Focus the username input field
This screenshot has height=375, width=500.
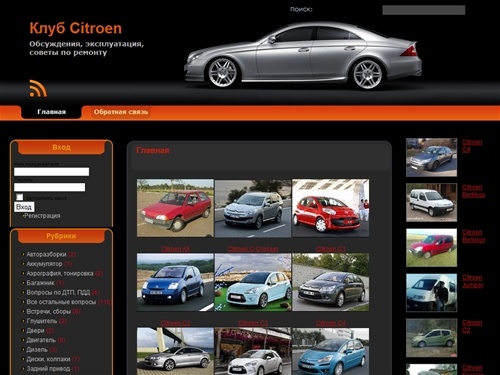pyautogui.click(x=51, y=172)
